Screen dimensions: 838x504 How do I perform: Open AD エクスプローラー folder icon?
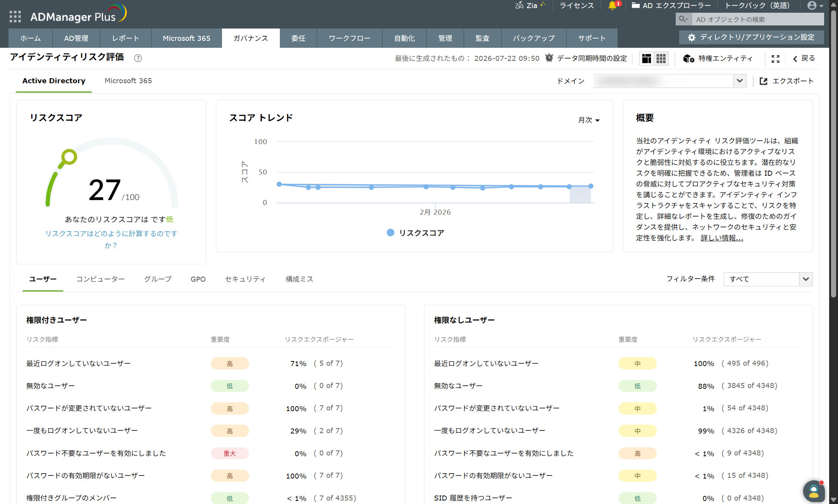click(x=636, y=5)
